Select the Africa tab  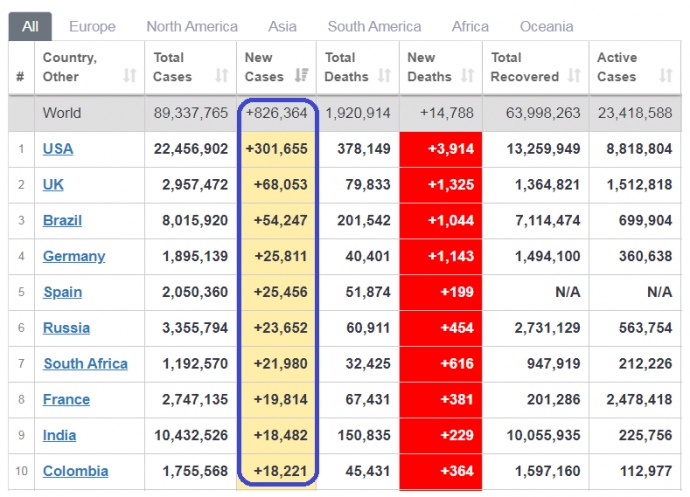(470, 26)
